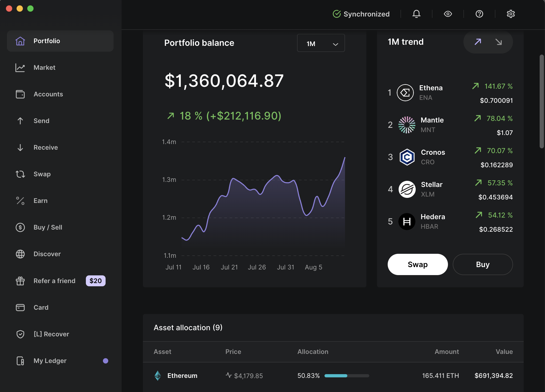Click the $1,360,064.87 balance amount

click(x=224, y=81)
